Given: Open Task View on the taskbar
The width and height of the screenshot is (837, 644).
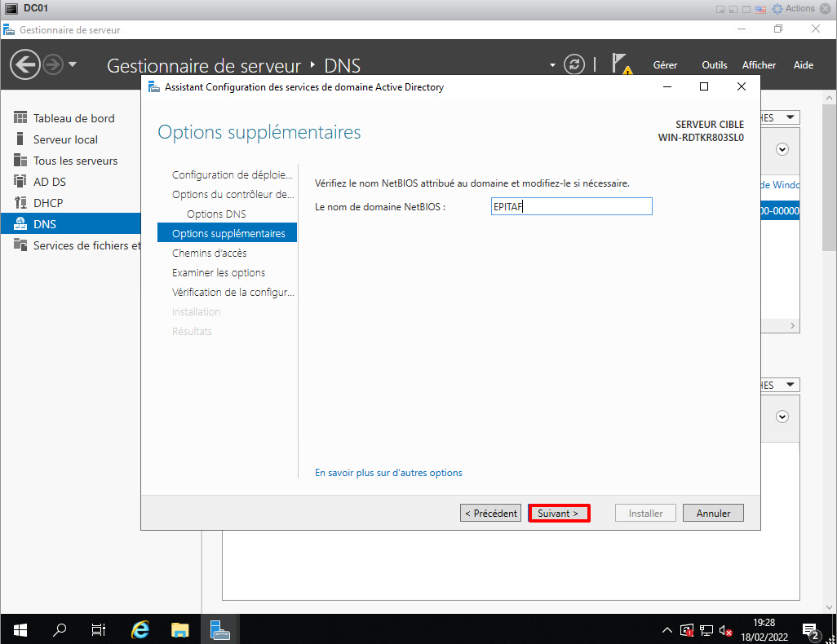Looking at the screenshot, I should (99, 629).
